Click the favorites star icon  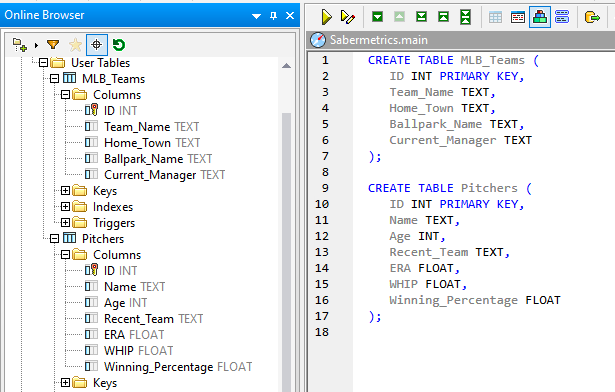tap(75, 45)
